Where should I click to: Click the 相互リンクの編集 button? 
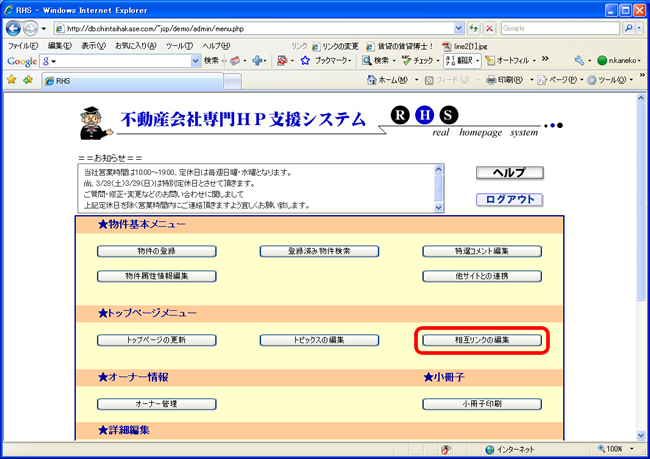[x=483, y=341]
